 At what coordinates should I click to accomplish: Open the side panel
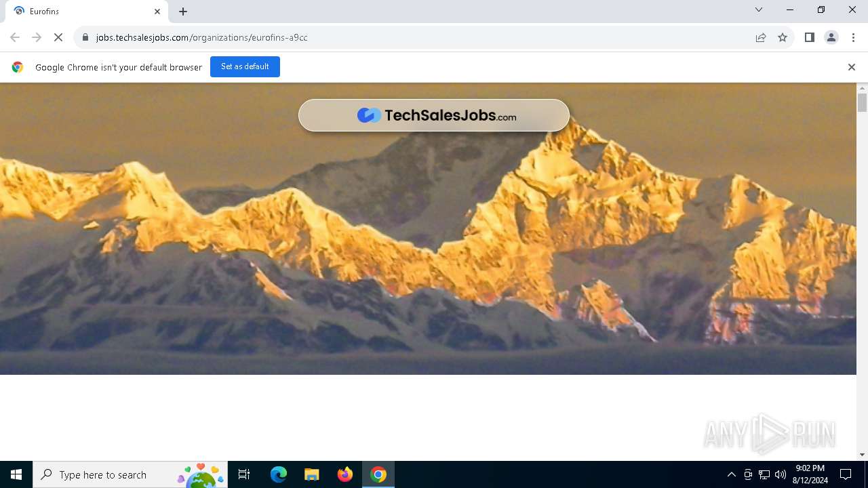[x=810, y=37]
